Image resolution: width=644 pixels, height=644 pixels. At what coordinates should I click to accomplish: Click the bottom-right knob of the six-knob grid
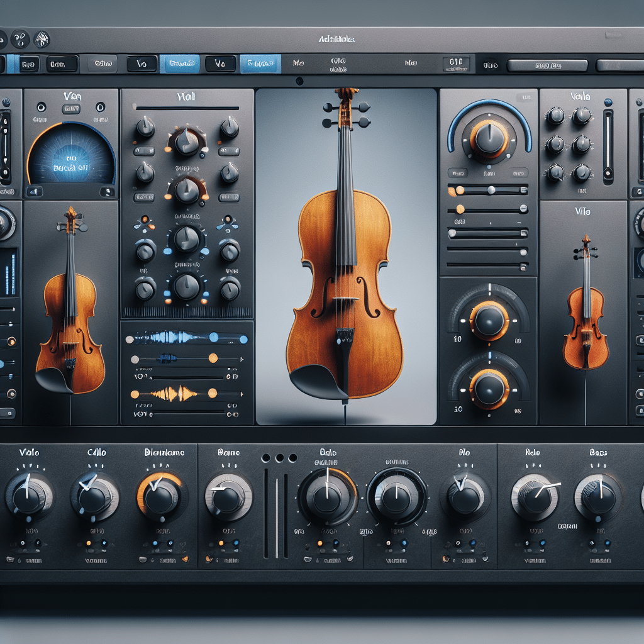[582, 173]
